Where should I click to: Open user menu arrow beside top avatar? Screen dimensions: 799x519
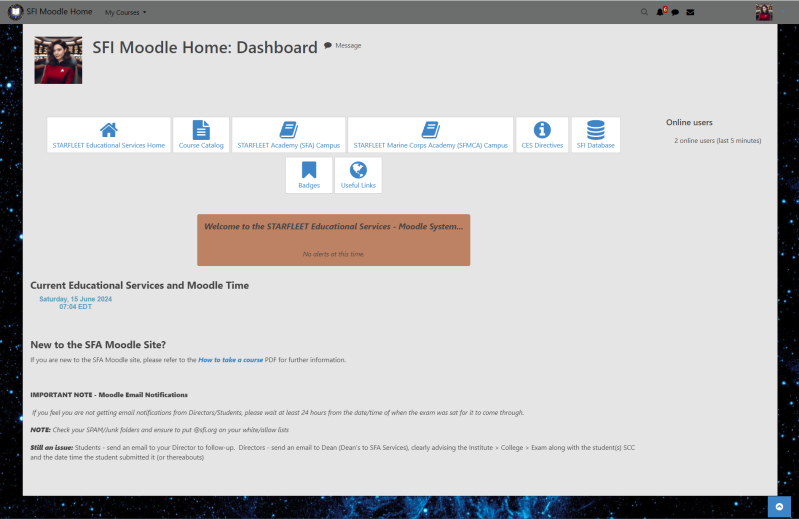pos(783,12)
